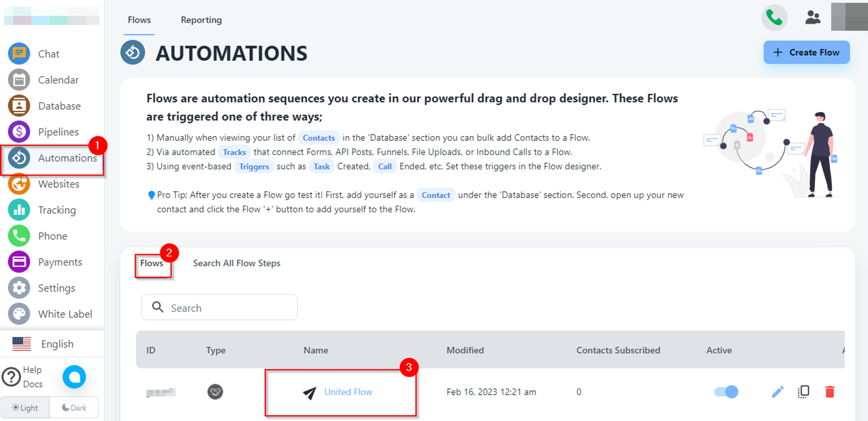Open the Calendar sidebar icon
This screenshot has height=421, width=868.
pos(19,80)
